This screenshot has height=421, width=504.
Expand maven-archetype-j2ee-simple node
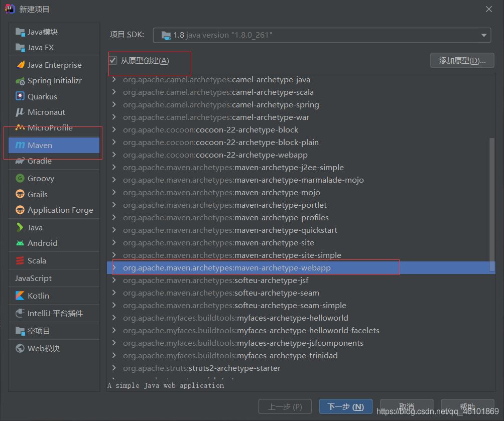tap(114, 167)
